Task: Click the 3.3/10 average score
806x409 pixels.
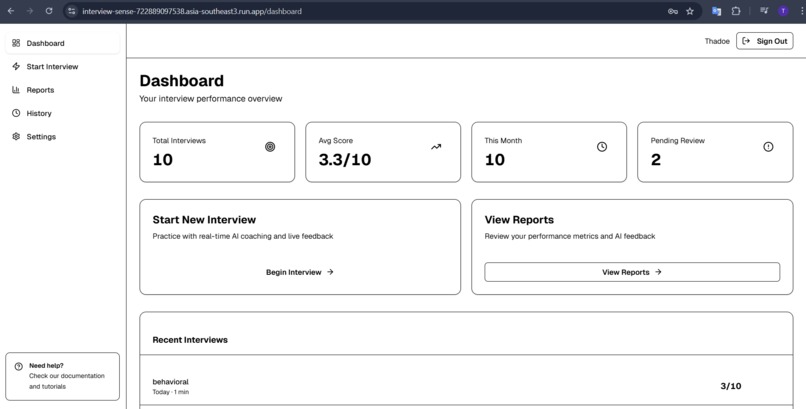Action: 344,160
